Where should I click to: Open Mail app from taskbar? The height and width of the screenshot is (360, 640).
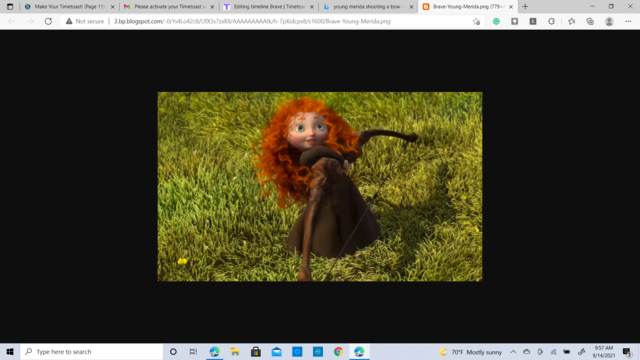pos(277,351)
